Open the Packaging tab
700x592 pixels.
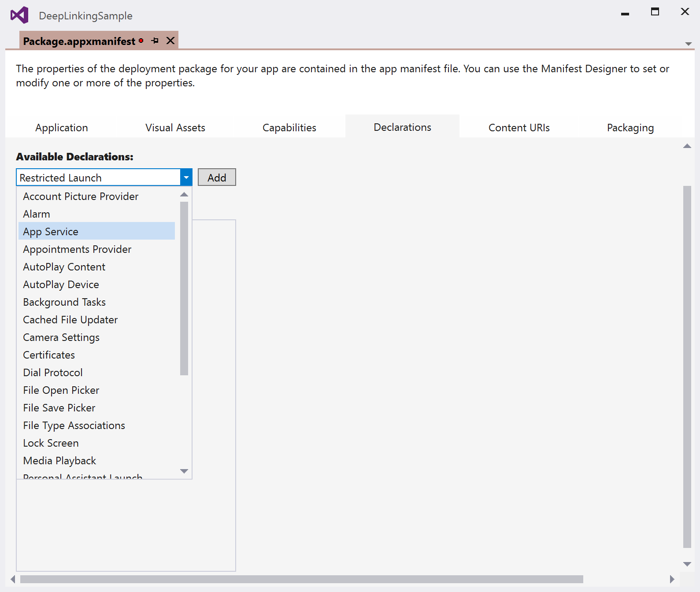coord(630,128)
